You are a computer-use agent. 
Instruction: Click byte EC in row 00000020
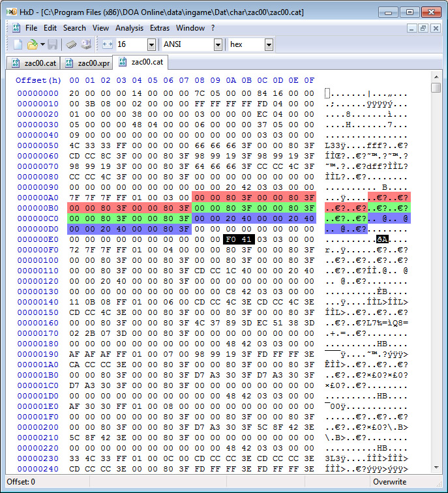point(262,114)
